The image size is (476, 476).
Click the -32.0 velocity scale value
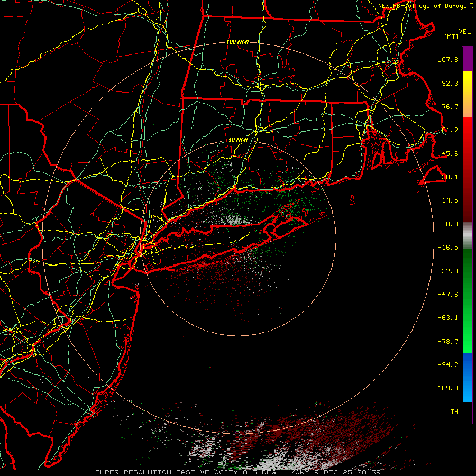coord(448,271)
